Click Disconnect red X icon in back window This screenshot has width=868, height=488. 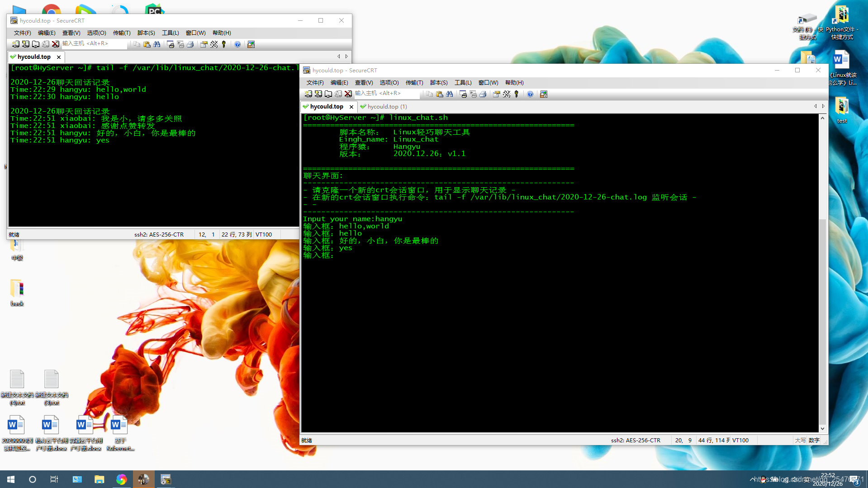click(56, 44)
